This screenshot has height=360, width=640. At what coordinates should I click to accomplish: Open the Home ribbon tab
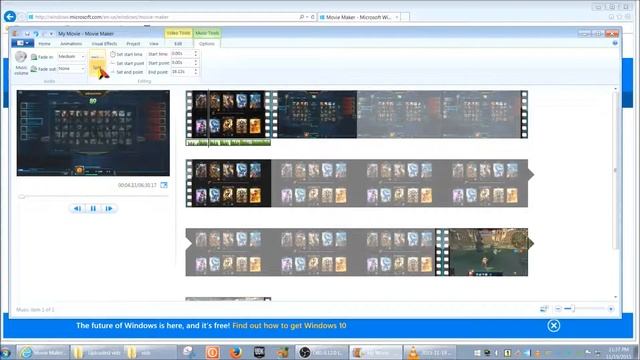(x=44, y=44)
